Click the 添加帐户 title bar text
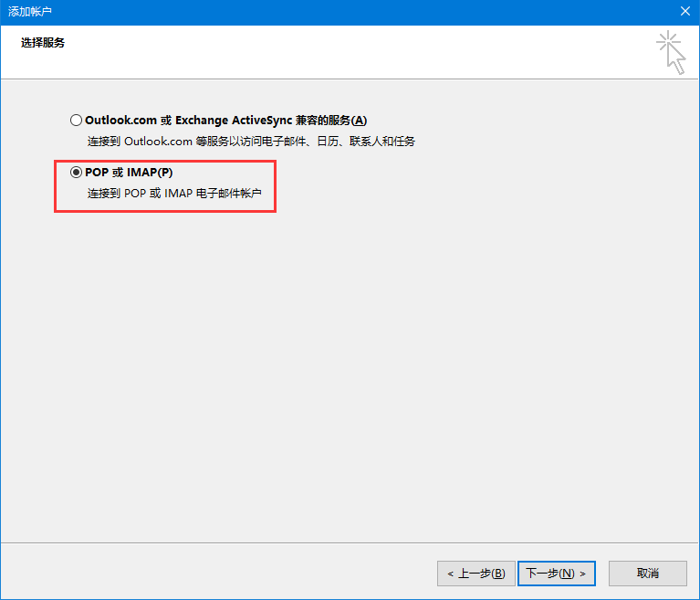The image size is (700, 600). tap(30, 11)
